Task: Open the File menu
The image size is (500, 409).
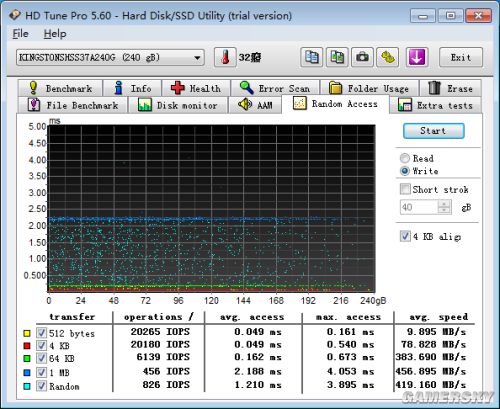Action: 20,34
